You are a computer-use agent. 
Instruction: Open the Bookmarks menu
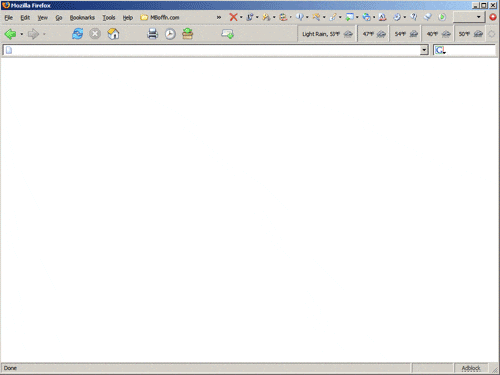point(82,18)
